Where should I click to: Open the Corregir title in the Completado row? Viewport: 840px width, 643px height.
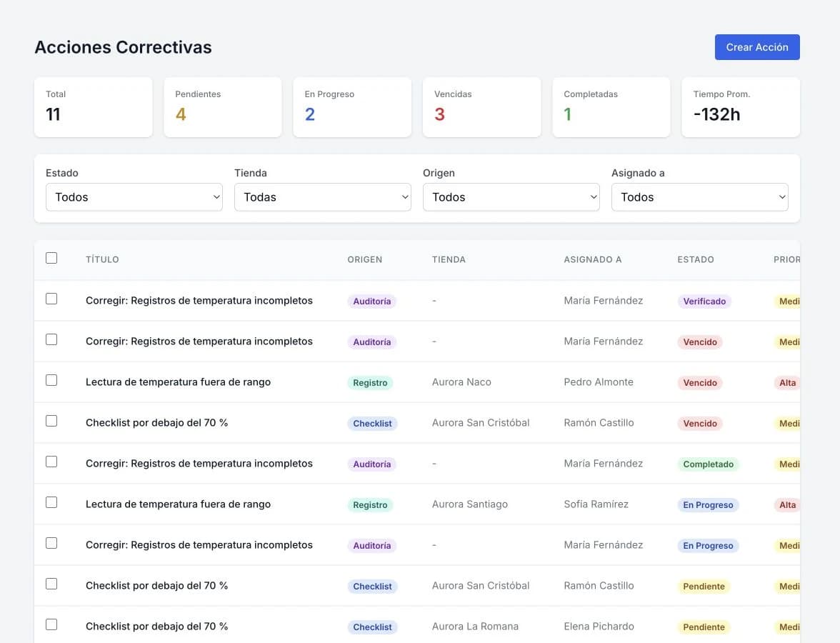pyautogui.click(x=199, y=464)
